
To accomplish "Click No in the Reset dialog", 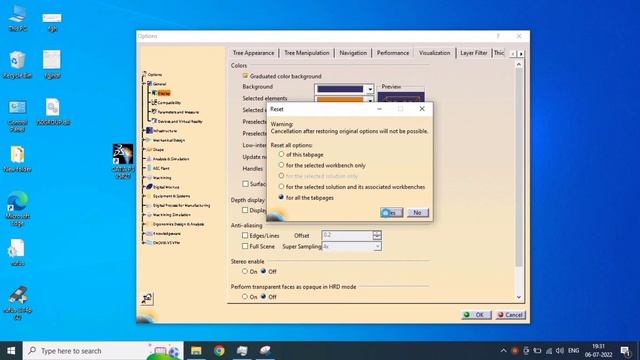I will (x=417, y=213).
